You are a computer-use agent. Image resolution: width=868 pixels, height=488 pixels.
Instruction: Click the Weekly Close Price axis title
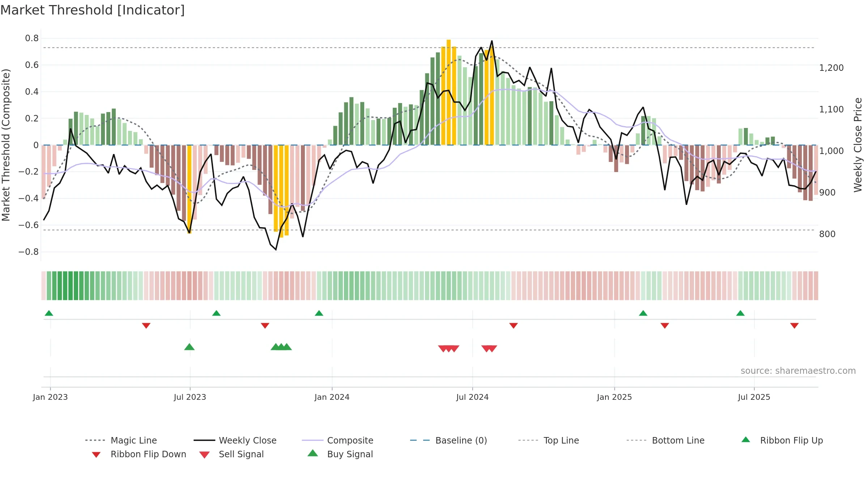tap(858, 145)
